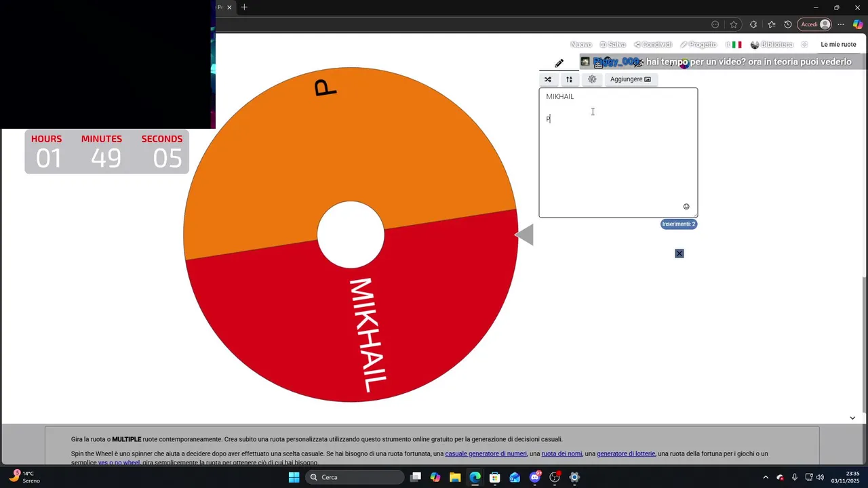
Task: Close the current browser tab
Action: tap(229, 7)
